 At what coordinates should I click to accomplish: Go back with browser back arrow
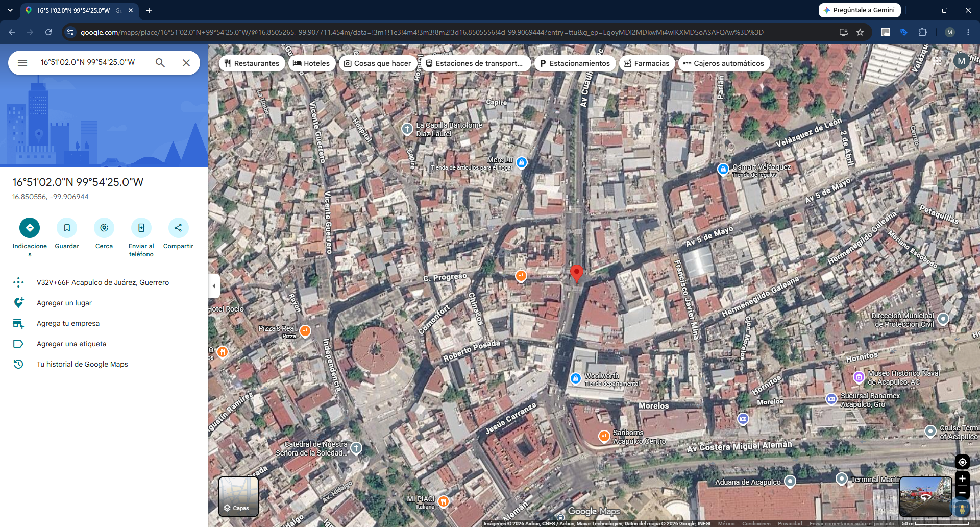tap(12, 32)
